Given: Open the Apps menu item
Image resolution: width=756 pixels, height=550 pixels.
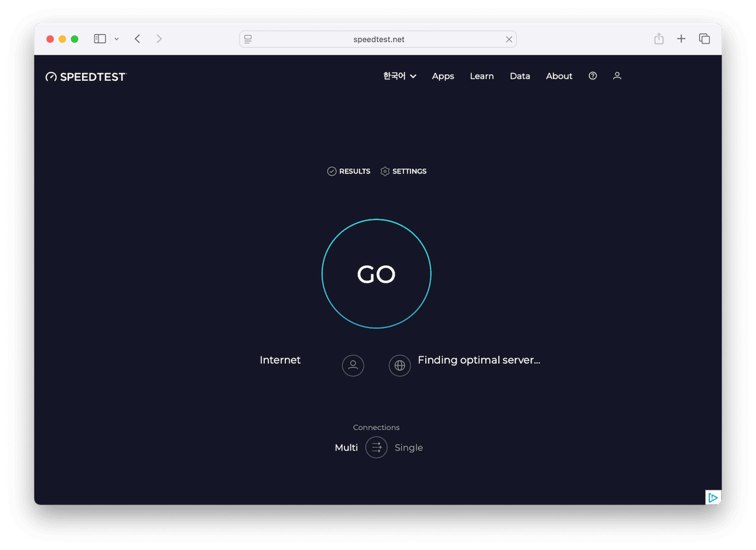Looking at the screenshot, I should click(x=443, y=76).
